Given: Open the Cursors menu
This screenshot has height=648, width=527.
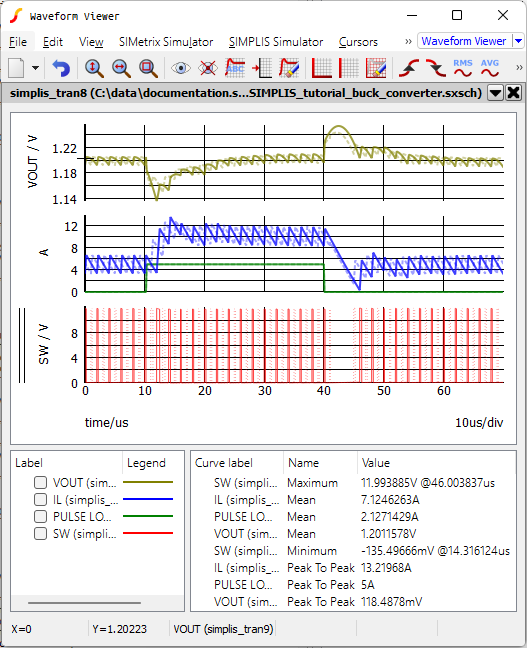Looking at the screenshot, I should 358,42.
